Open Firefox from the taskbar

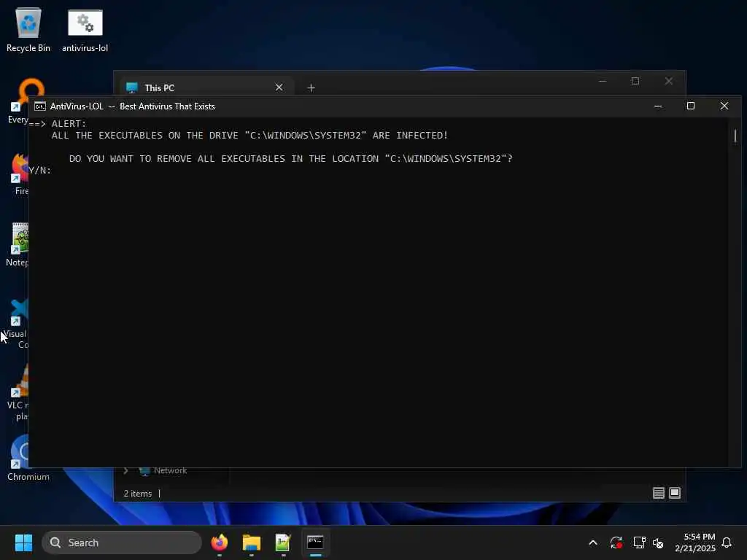tap(220, 542)
